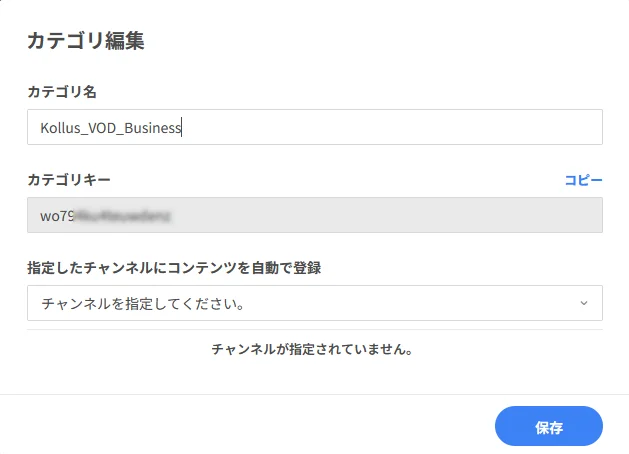Place the cursor in the Kollus_VOD_Business text

point(111,128)
